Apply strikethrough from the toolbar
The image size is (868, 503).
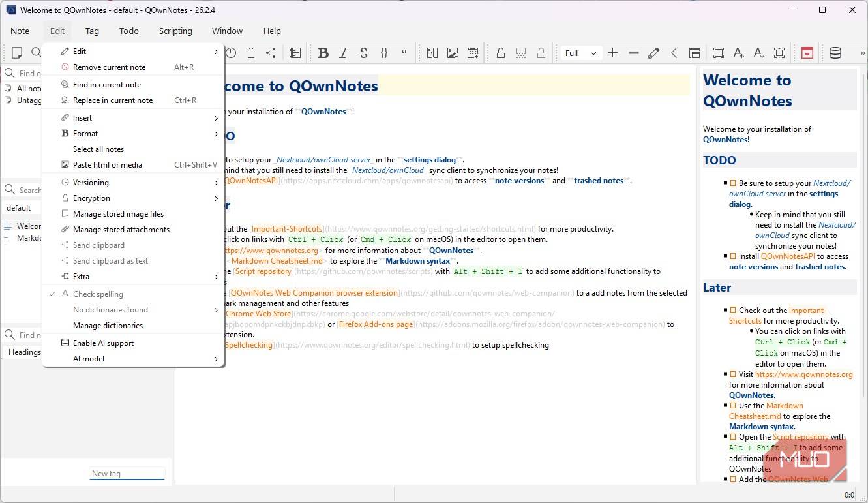(364, 53)
